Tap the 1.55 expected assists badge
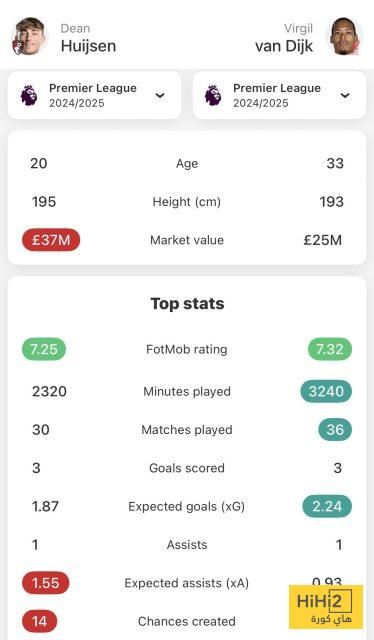This screenshot has width=374, height=640. [x=46, y=583]
